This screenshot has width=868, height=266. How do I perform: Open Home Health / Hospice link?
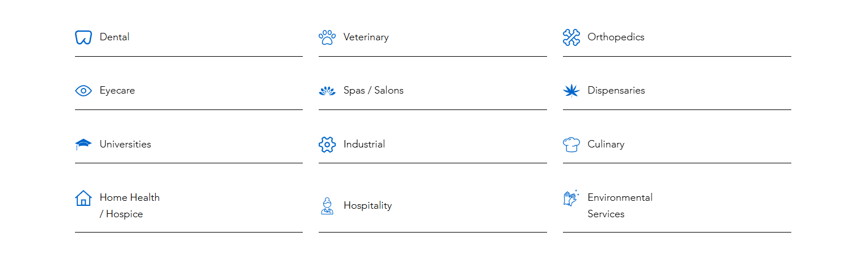(130, 206)
